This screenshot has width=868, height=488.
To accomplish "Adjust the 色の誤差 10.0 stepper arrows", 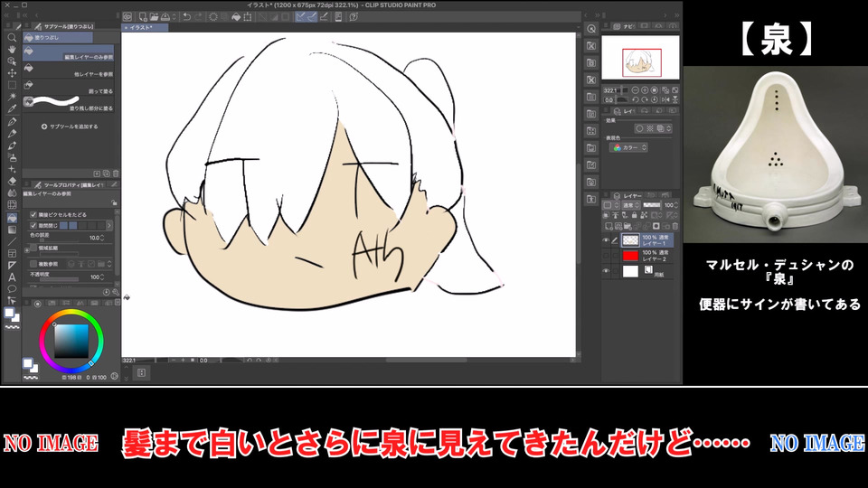I will tap(102, 238).
